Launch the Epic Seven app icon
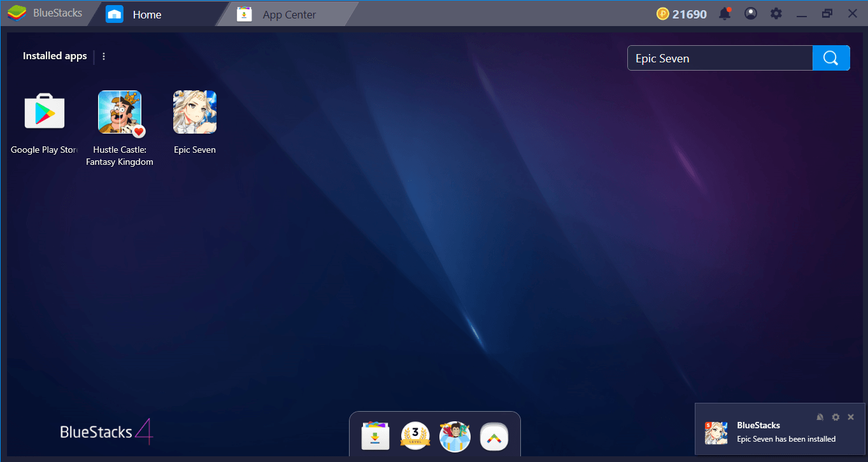868x462 pixels. 195,112
